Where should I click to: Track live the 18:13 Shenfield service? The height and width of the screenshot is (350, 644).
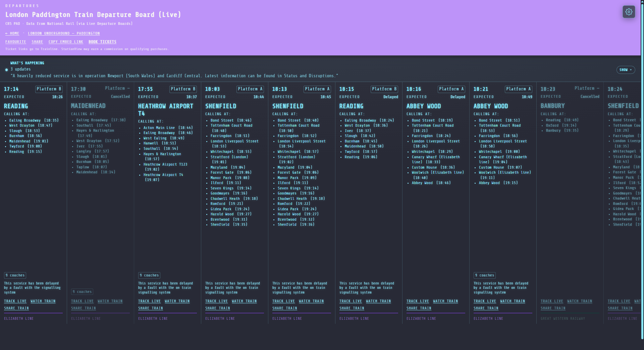tap(283, 301)
